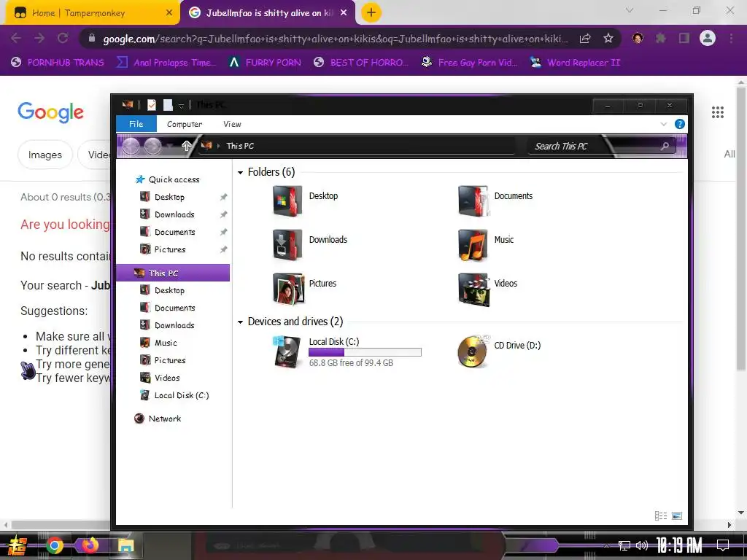Select the Images filter on Google
Viewport: 747px width, 560px height.
point(44,155)
